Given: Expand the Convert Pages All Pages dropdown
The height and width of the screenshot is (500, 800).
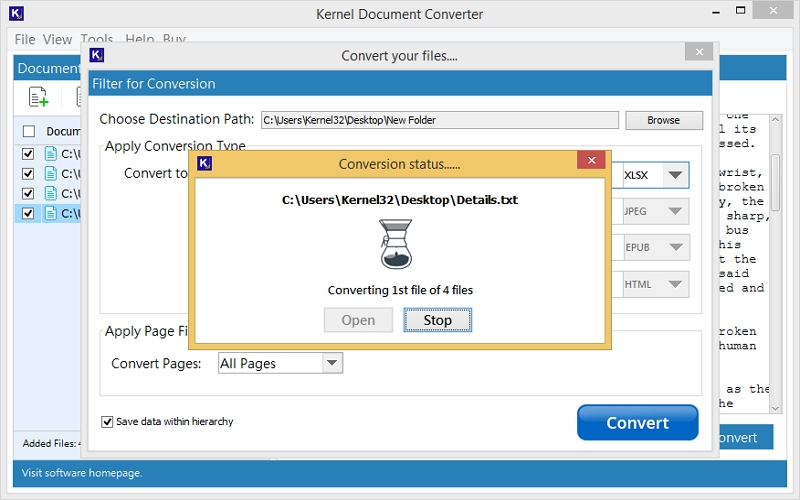Looking at the screenshot, I should 332,363.
